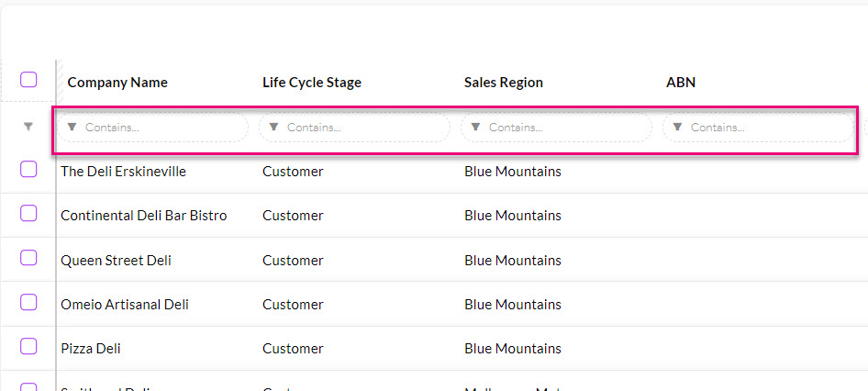Focus the Life Cycle Stage Contains filter field

pyautogui.click(x=355, y=128)
